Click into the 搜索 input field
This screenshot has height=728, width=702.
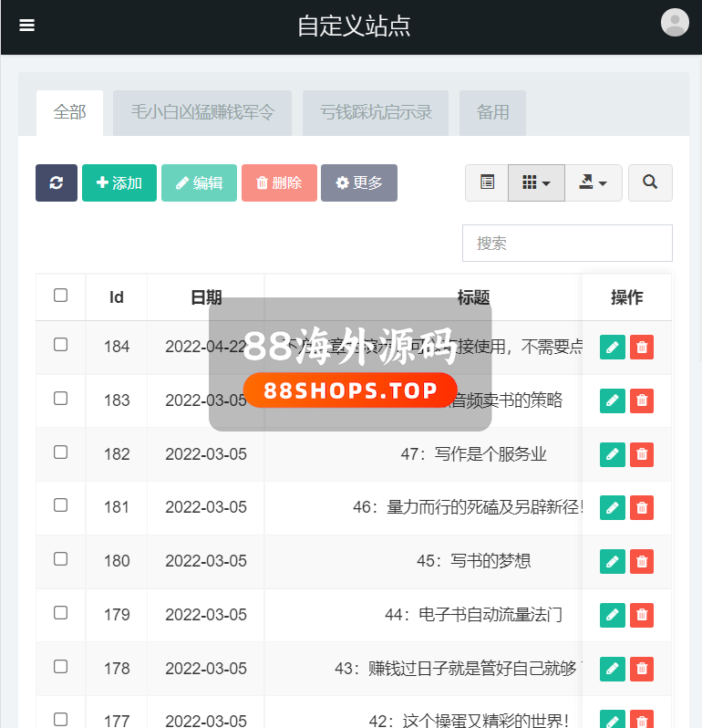[567, 244]
